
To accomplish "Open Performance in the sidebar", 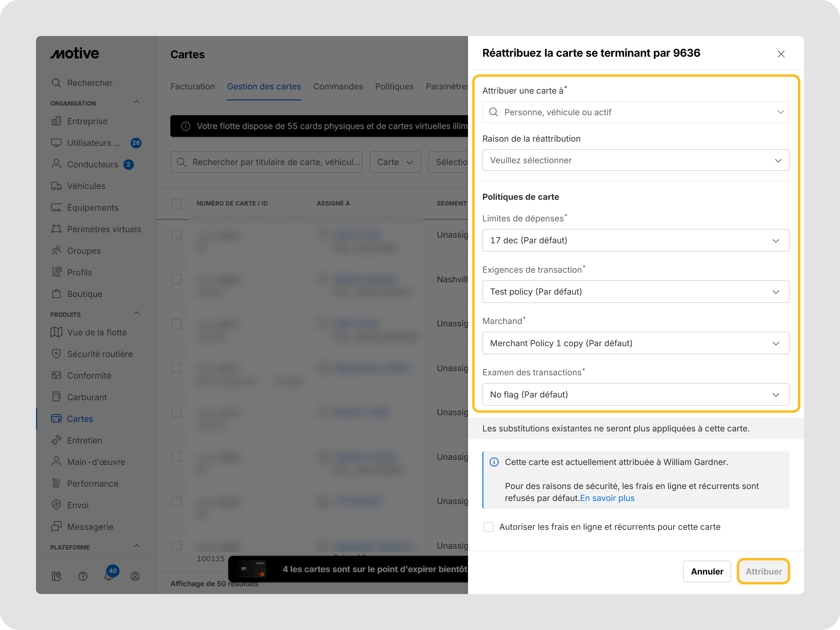I will (x=85, y=484).
